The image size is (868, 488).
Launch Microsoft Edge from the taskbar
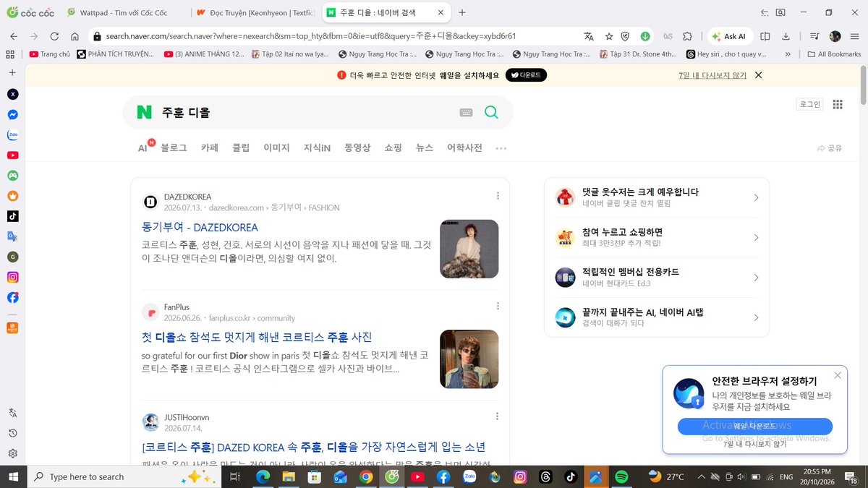(263, 476)
